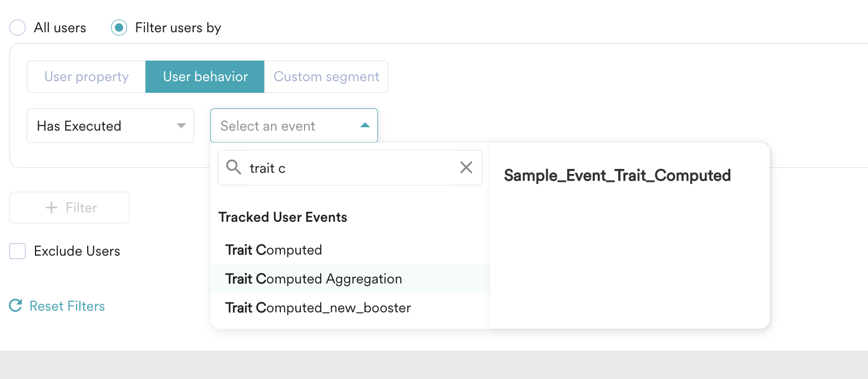The height and width of the screenshot is (379, 868).
Task: Click the search magnifier icon in event search
Action: coord(234,167)
